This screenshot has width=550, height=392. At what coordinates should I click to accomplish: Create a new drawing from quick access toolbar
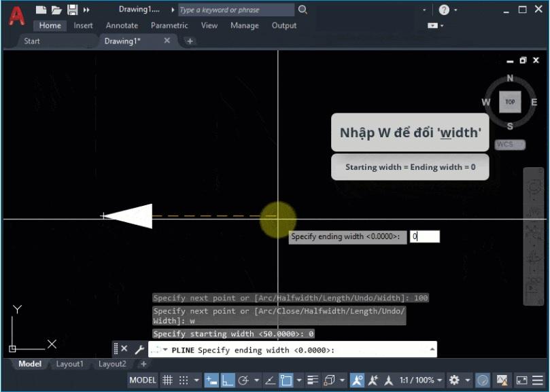[41, 10]
